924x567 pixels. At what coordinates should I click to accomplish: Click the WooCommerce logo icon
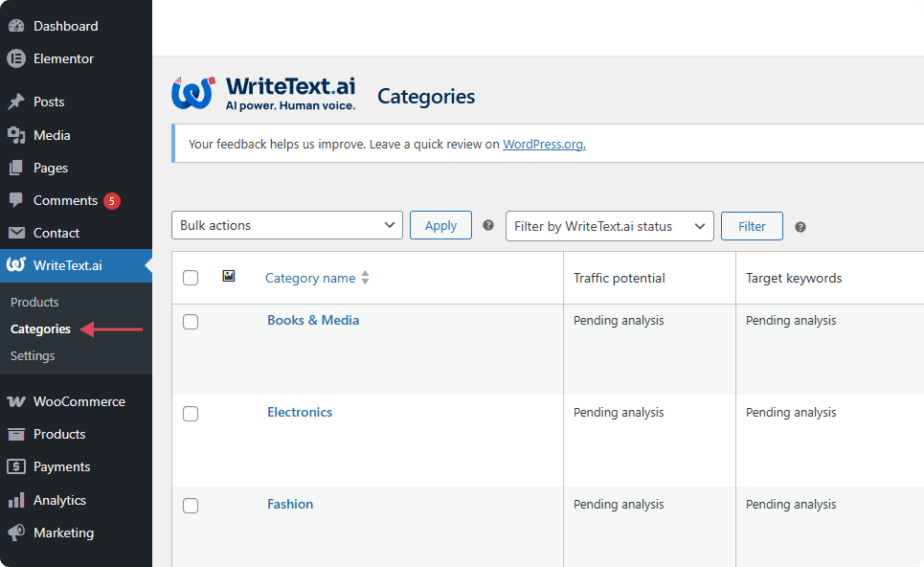click(x=16, y=401)
